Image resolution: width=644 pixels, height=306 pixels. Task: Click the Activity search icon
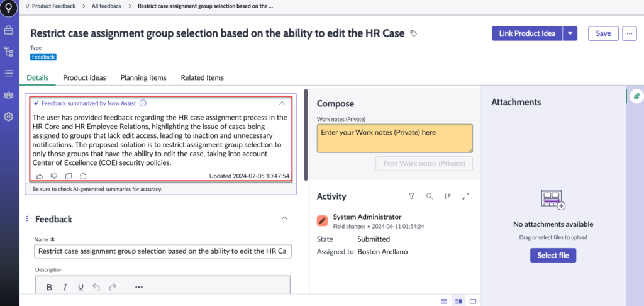click(x=430, y=196)
